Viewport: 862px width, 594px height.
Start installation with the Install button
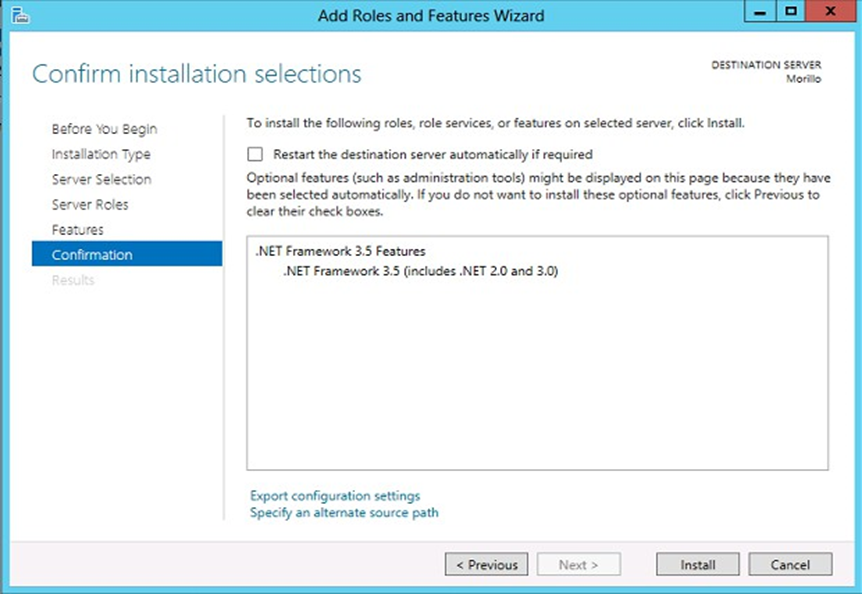coord(697,564)
